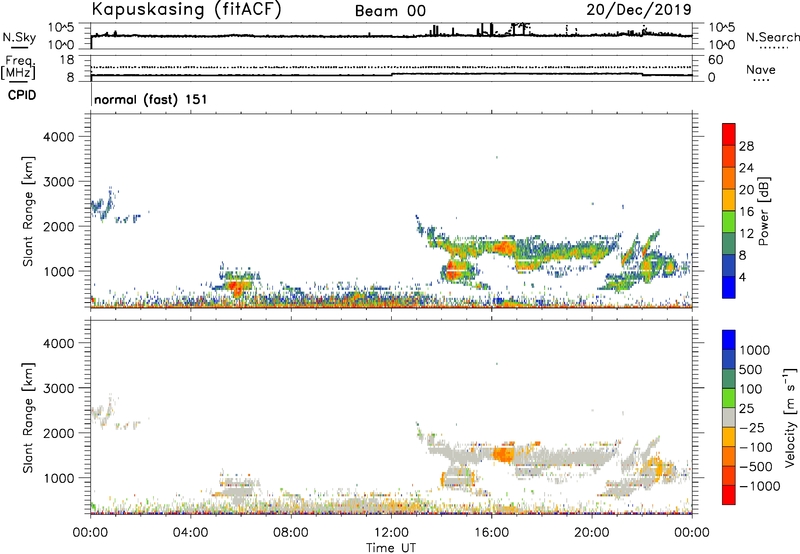Click the "-100" velocity colorbar label

click(755, 447)
